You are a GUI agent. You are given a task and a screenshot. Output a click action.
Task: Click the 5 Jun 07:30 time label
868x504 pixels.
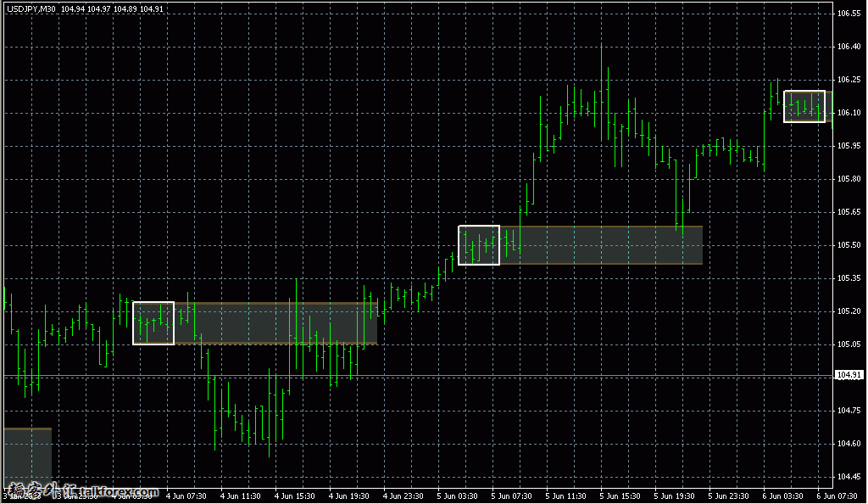(x=511, y=496)
